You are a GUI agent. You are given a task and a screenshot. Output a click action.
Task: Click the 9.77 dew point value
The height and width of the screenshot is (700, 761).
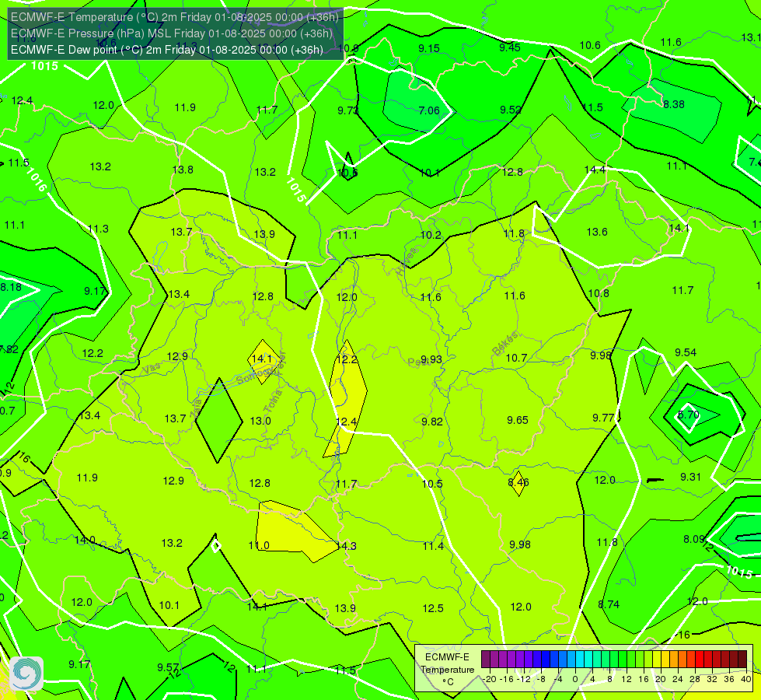[x=603, y=418]
